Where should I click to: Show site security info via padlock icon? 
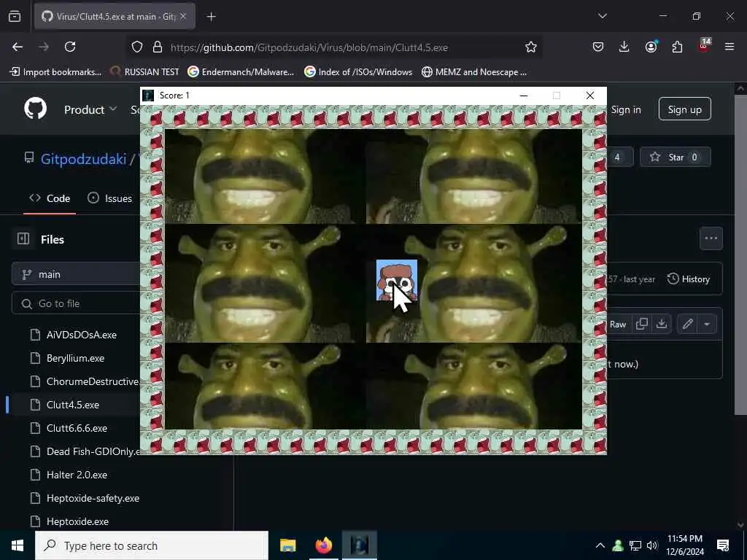point(158,47)
